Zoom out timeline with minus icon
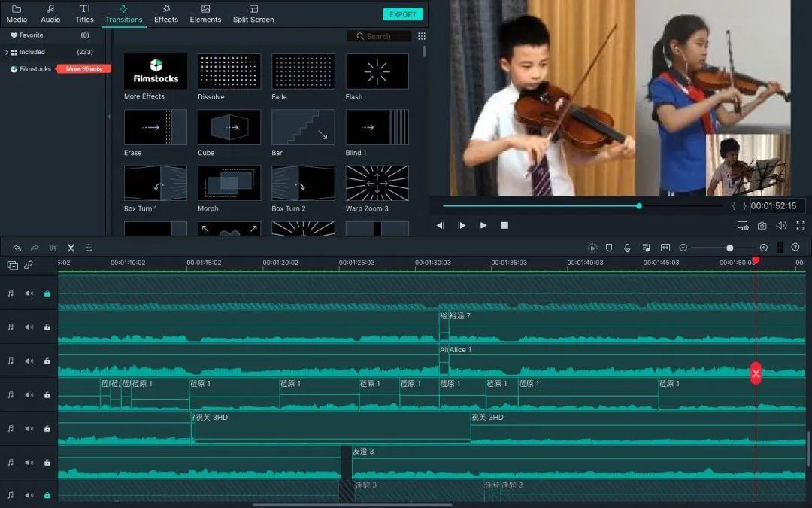 point(683,248)
